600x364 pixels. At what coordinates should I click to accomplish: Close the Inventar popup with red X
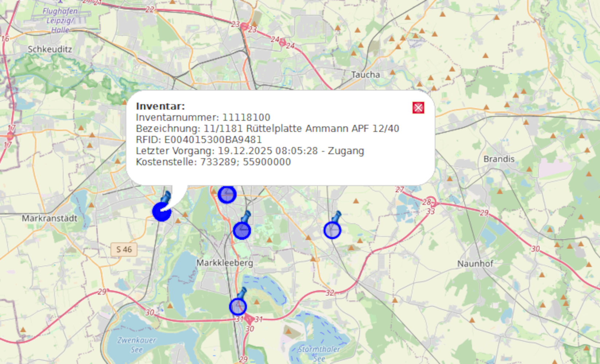coord(418,108)
